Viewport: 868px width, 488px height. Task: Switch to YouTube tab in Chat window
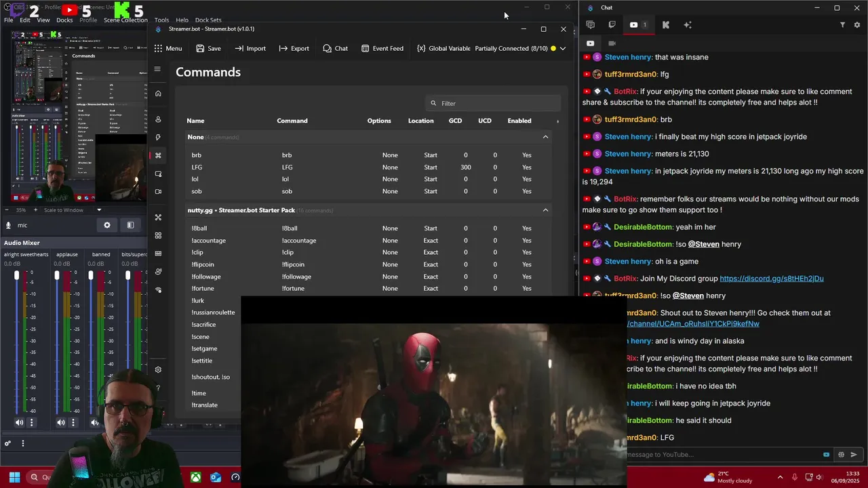pyautogui.click(x=637, y=25)
